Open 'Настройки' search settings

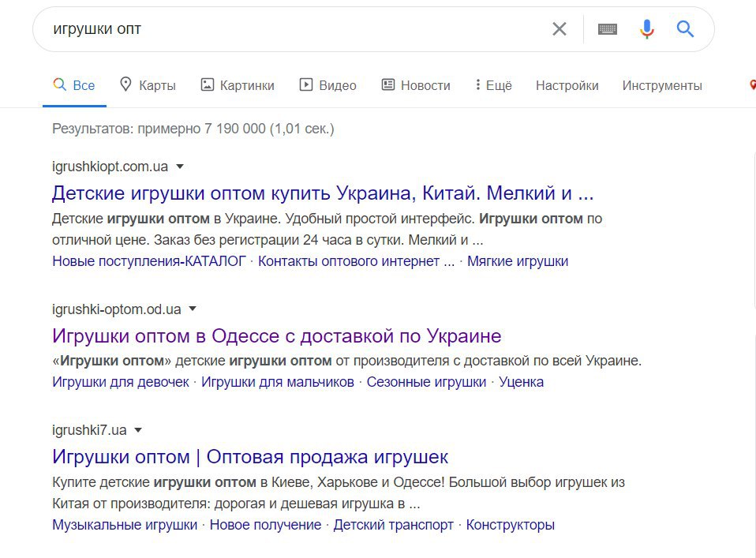pyautogui.click(x=567, y=85)
